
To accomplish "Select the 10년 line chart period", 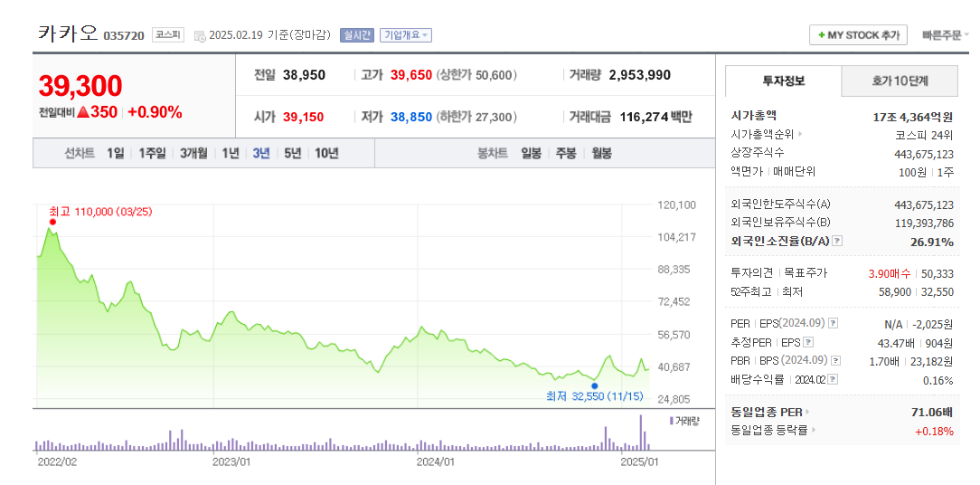I will click(x=327, y=153).
